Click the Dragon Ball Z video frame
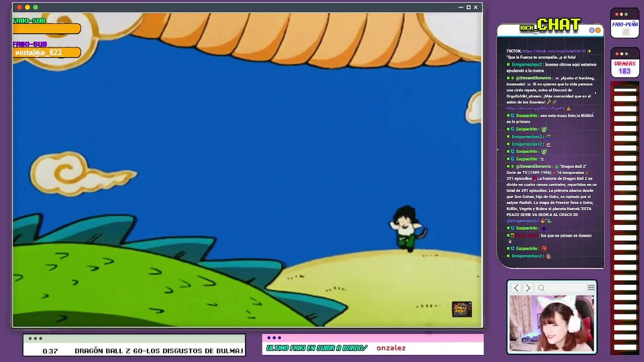Viewport: 644px width, 362px height. (247, 170)
